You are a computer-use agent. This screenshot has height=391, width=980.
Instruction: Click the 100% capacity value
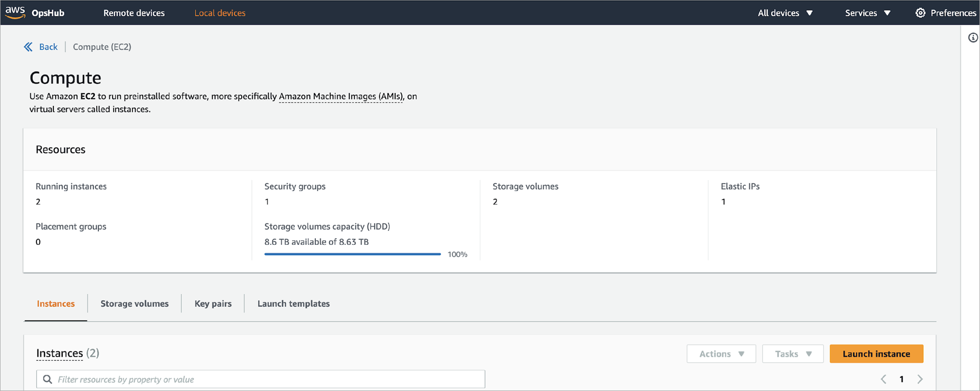(x=457, y=254)
